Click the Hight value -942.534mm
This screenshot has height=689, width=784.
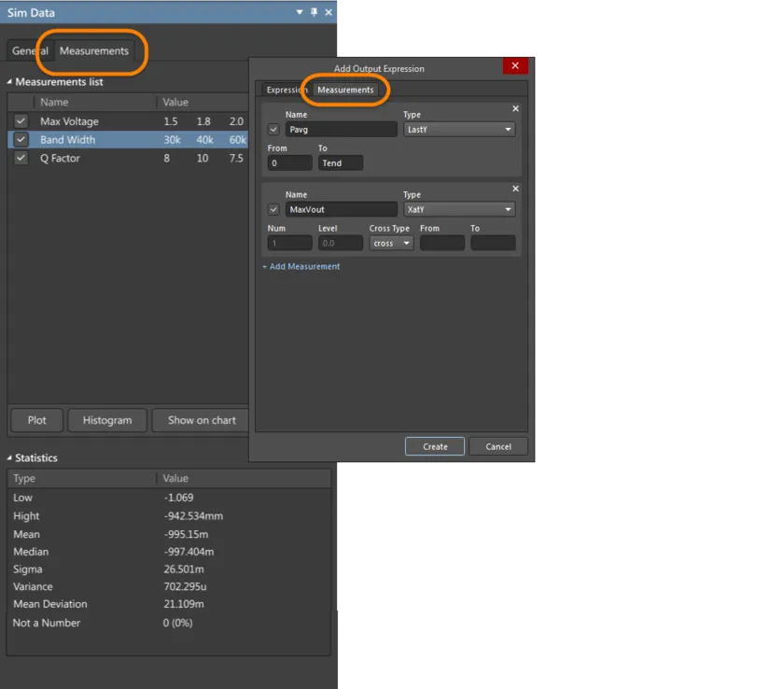193,515
